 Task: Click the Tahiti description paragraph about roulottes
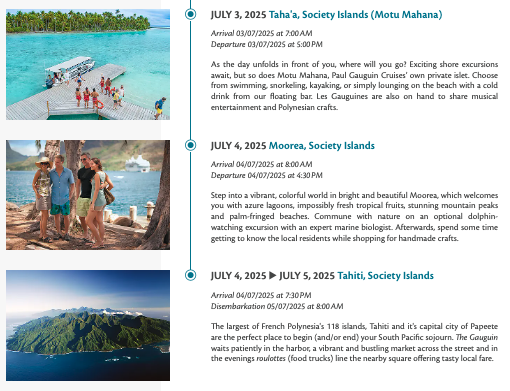click(354, 342)
